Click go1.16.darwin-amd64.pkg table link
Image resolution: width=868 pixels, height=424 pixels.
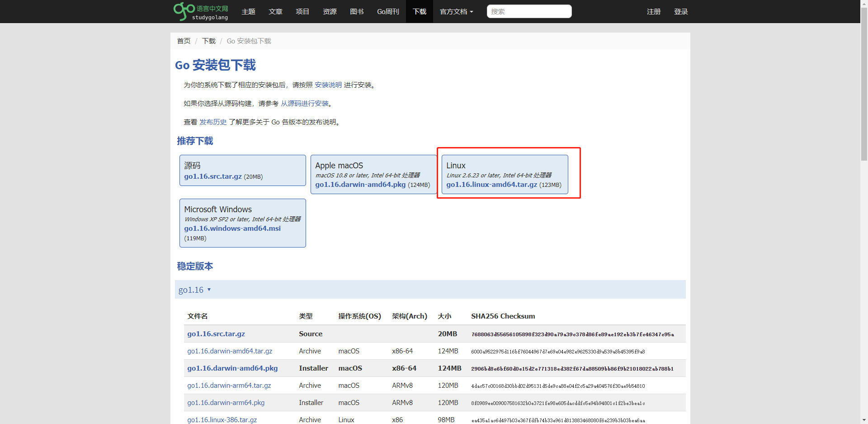pos(232,368)
